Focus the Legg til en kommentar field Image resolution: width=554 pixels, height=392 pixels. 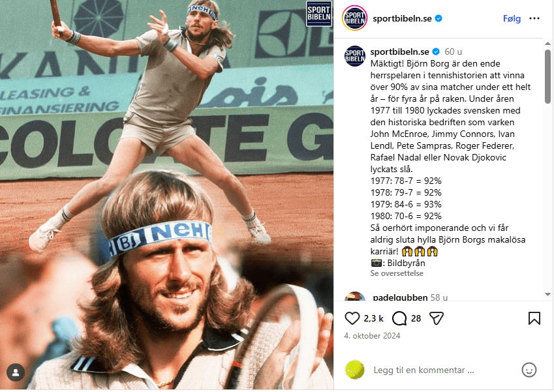click(x=423, y=370)
